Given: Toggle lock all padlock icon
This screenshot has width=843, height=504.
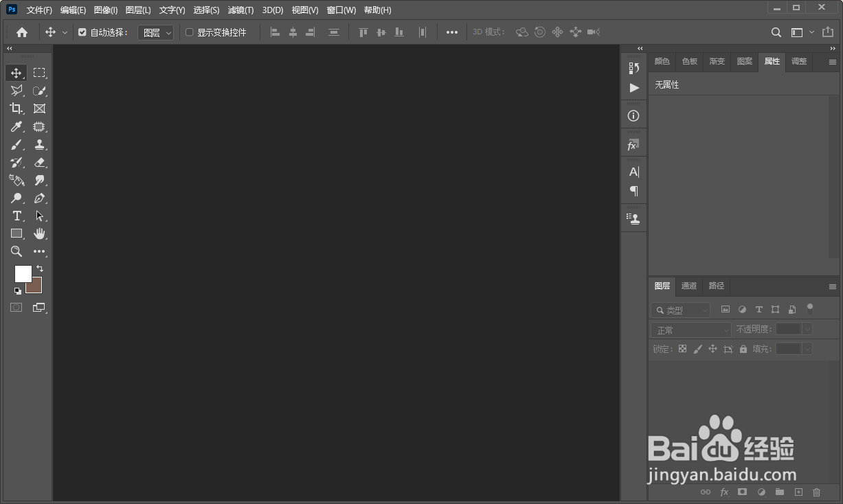Looking at the screenshot, I should pyautogui.click(x=743, y=349).
